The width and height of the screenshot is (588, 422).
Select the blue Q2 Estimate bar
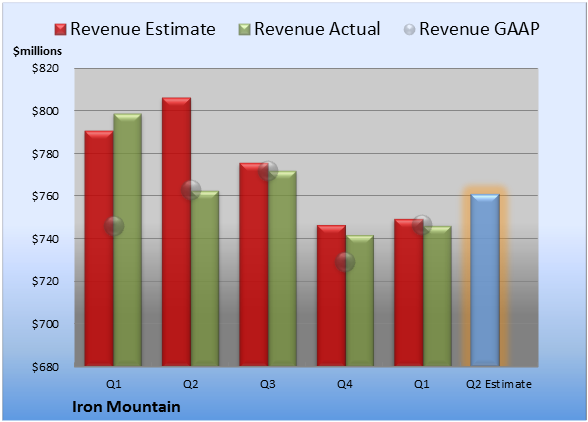point(485,280)
